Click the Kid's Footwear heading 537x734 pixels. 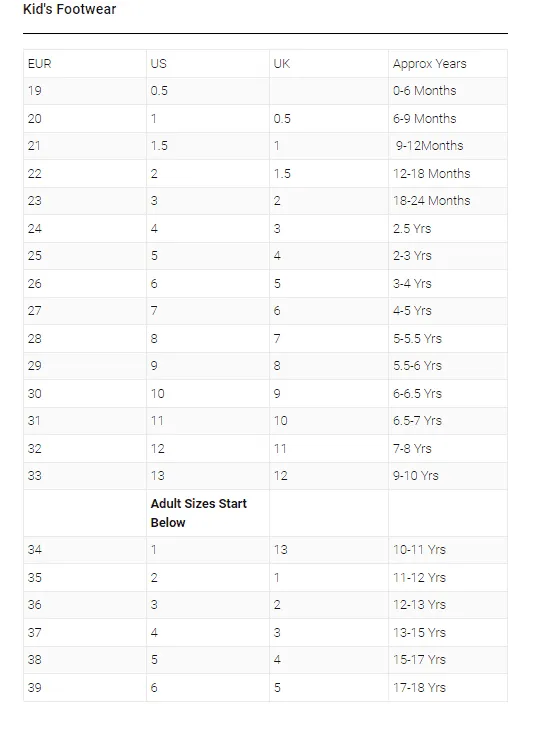69,9
